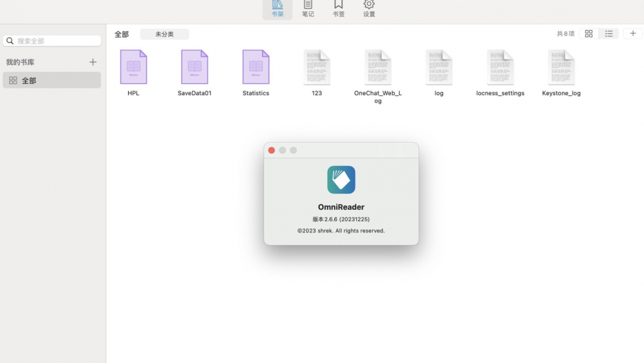Close the OmniReader about dialog
The image size is (644, 363).
(x=272, y=151)
